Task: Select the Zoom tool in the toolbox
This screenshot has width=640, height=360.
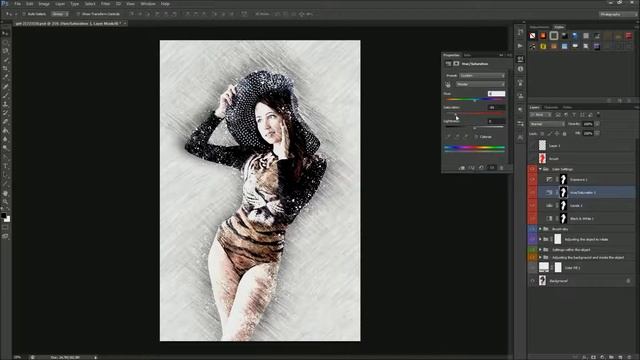Action: coord(5,202)
